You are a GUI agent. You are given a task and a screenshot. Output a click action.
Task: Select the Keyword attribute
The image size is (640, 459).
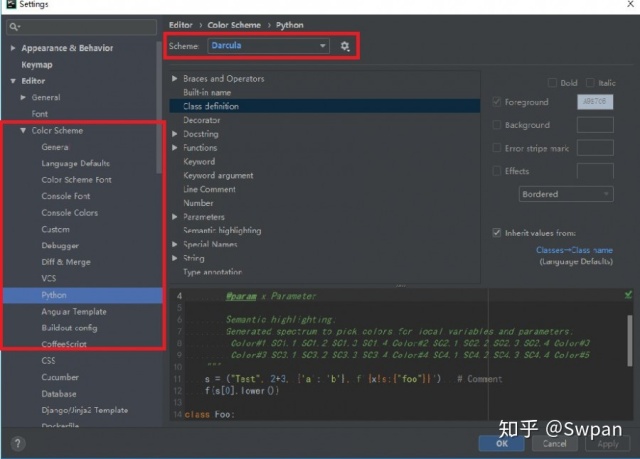199,162
